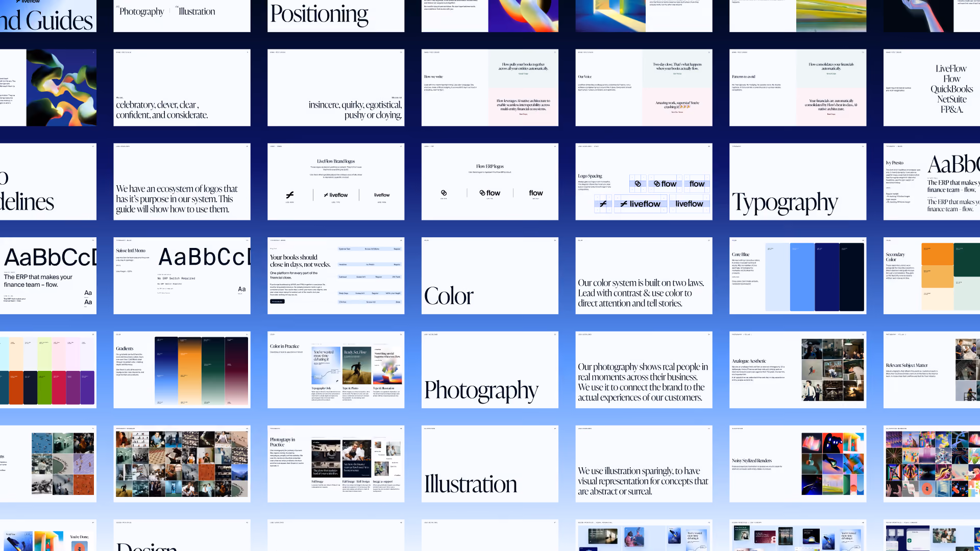The height and width of the screenshot is (551, 980).
Task: Select the orange swatch in Secondary Color slide
Action: click(x=938, y=255)
